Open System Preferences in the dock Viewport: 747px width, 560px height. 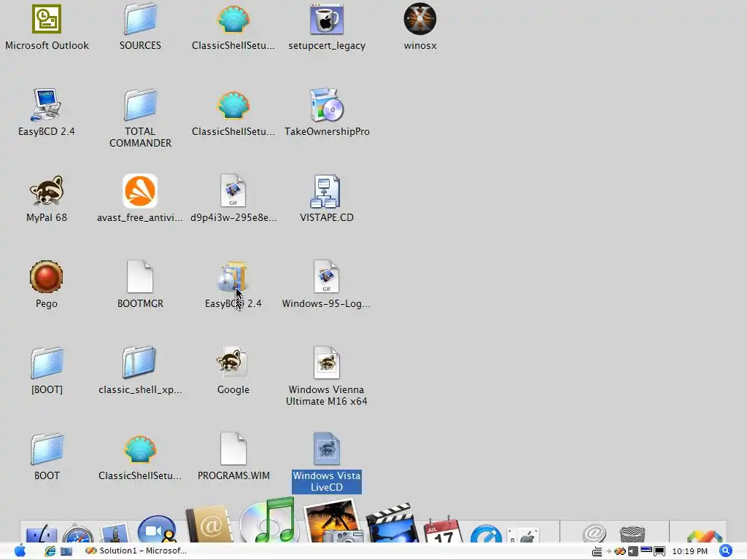coord(523,535)
